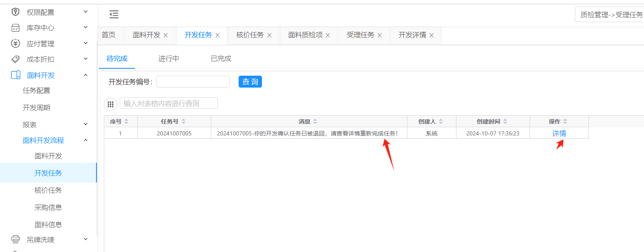Collapse the 面料开发流程 submenu
644x252 pixels.
[86, 140]
